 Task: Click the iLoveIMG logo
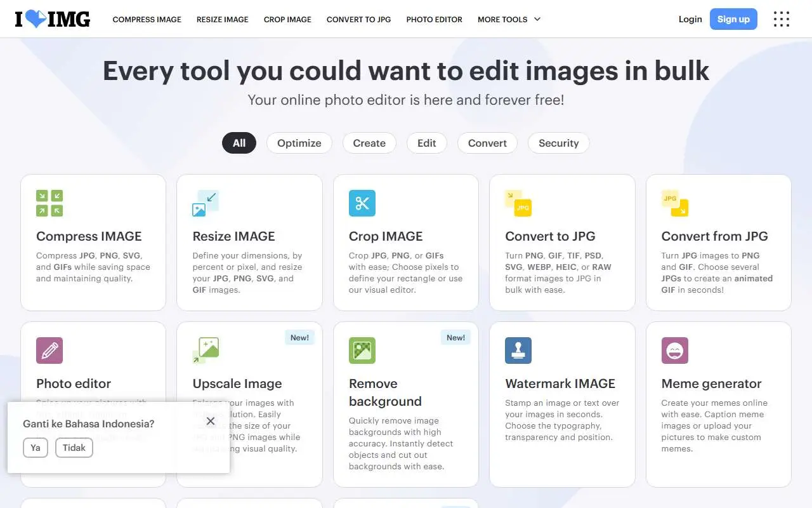(x=53, y=19)
